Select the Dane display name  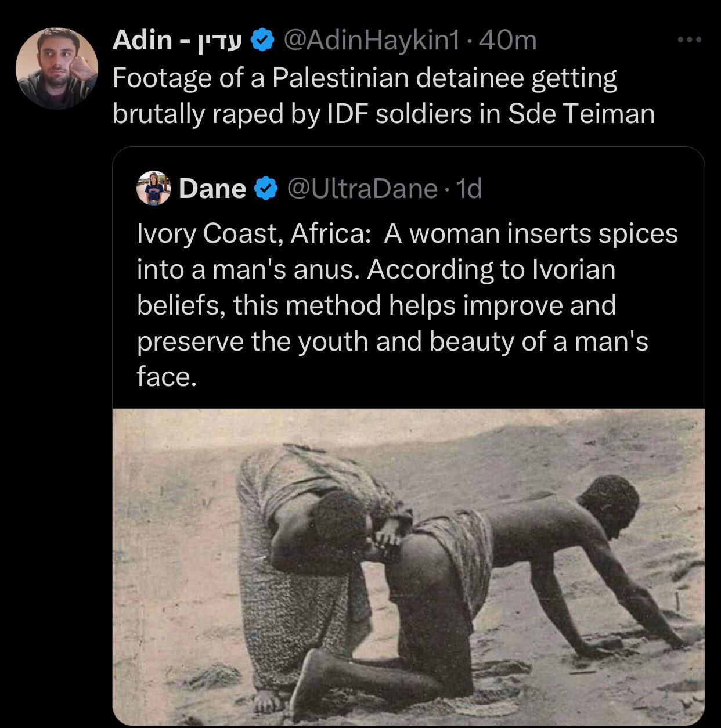pos(212,189)
